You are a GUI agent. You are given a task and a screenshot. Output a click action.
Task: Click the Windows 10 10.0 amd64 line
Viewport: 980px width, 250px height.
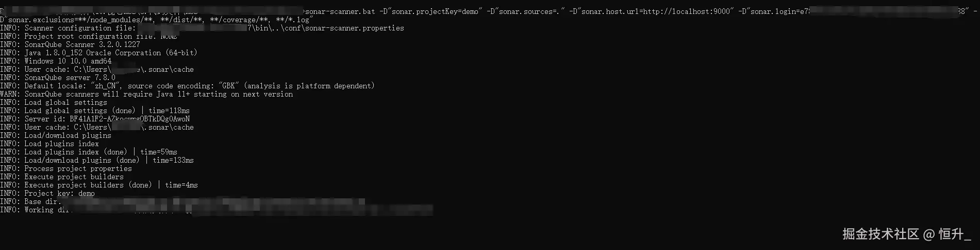[x=56, y=61]
